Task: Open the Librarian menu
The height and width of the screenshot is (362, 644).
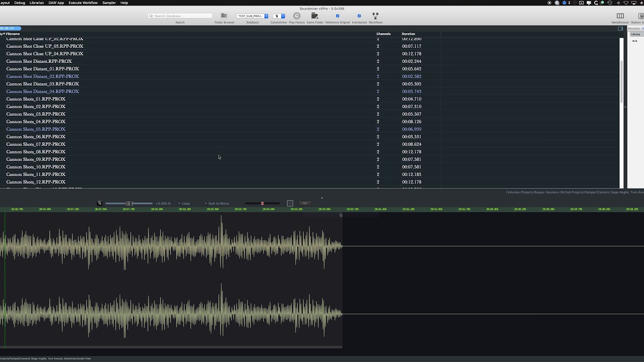Action: point(37,3)
